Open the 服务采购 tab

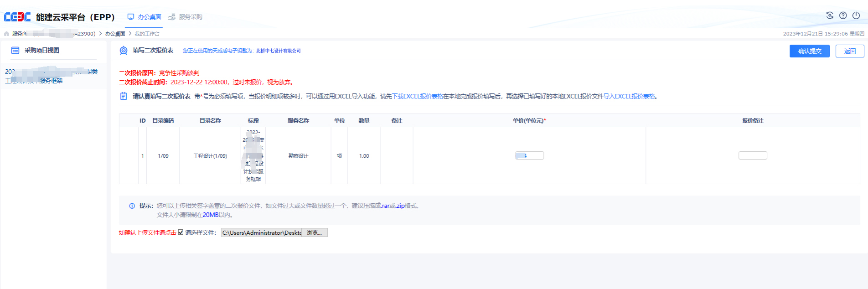[185, 17]
